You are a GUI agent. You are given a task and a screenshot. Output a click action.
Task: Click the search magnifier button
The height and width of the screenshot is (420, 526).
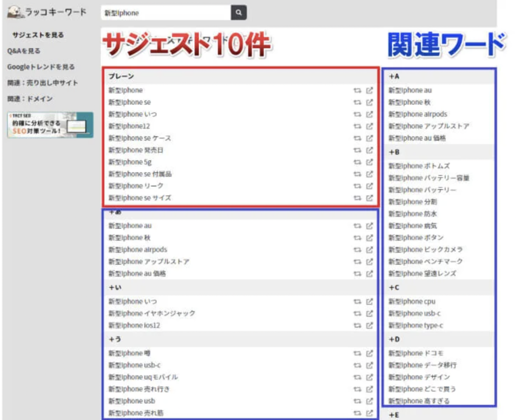coord(238,13)
